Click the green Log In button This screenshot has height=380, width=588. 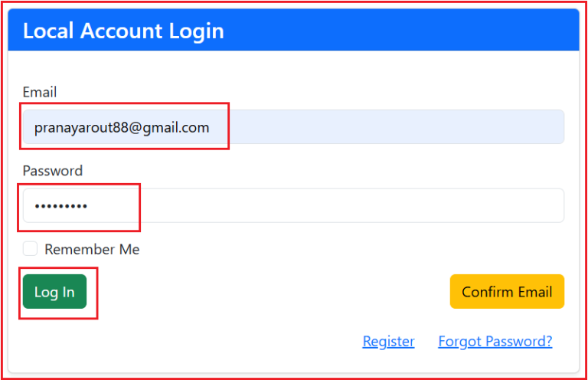click(55, 291)
